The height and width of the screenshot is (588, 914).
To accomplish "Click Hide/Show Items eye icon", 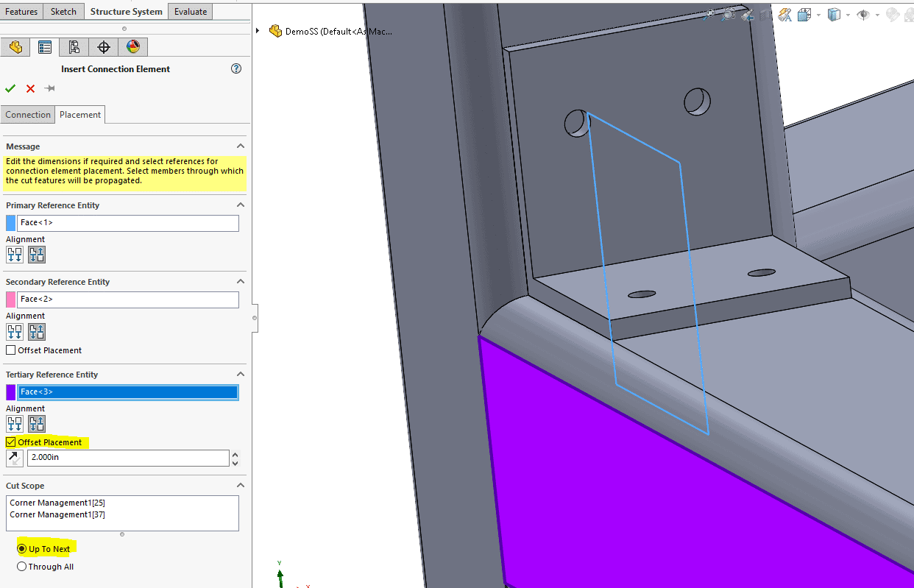I will (862, 14).
